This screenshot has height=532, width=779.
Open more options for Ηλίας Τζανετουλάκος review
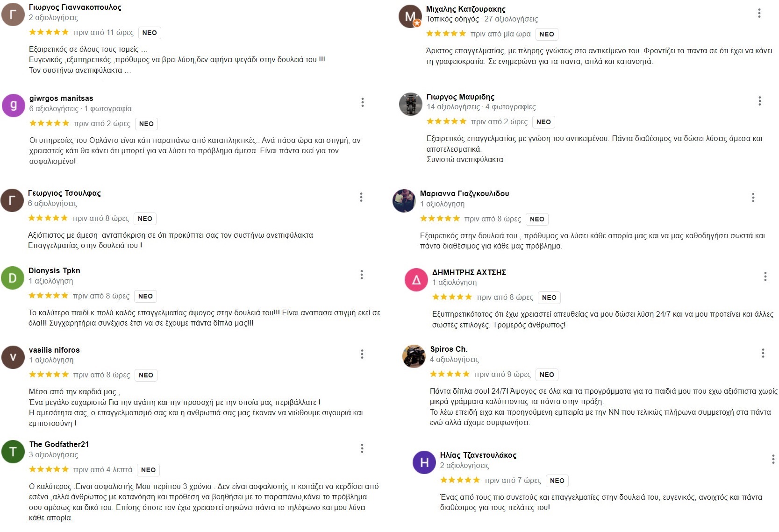pos(773,459)
